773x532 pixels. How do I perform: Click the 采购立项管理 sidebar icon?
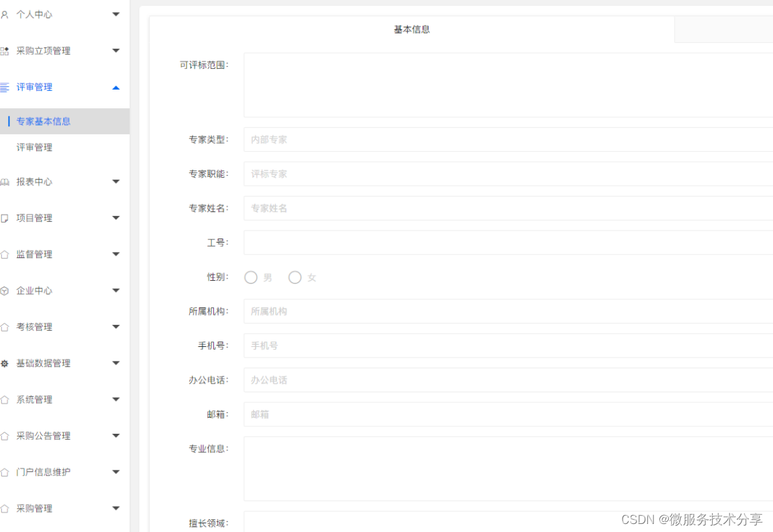pos(7,50)
